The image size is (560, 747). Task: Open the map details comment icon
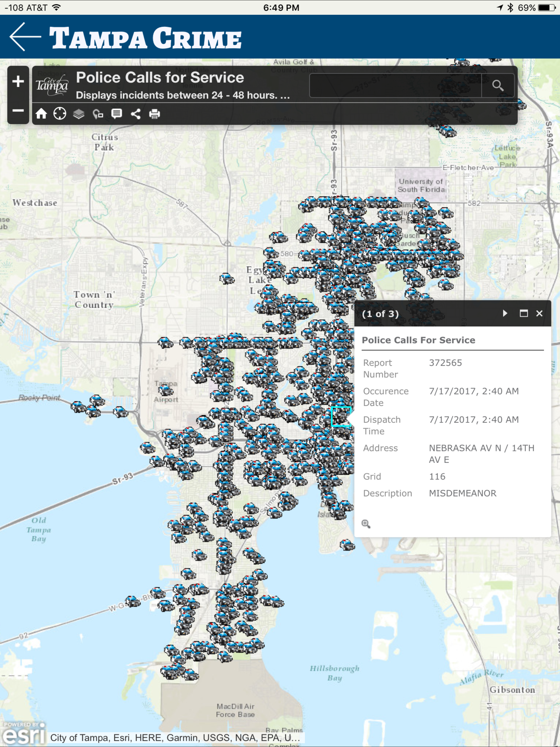coord(116,114)
